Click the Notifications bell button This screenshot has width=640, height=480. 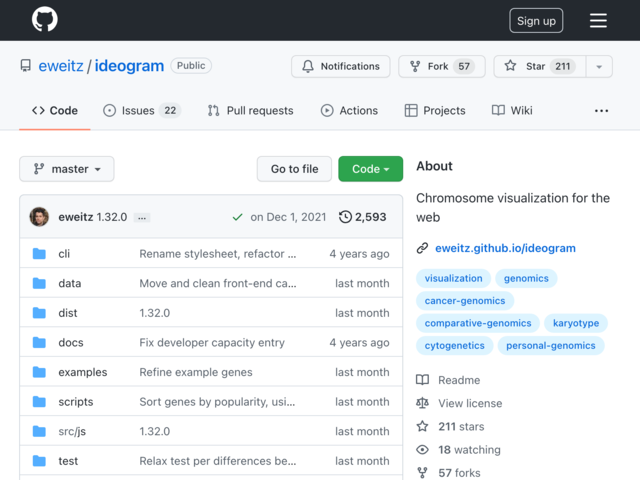[x=340, y=66]
